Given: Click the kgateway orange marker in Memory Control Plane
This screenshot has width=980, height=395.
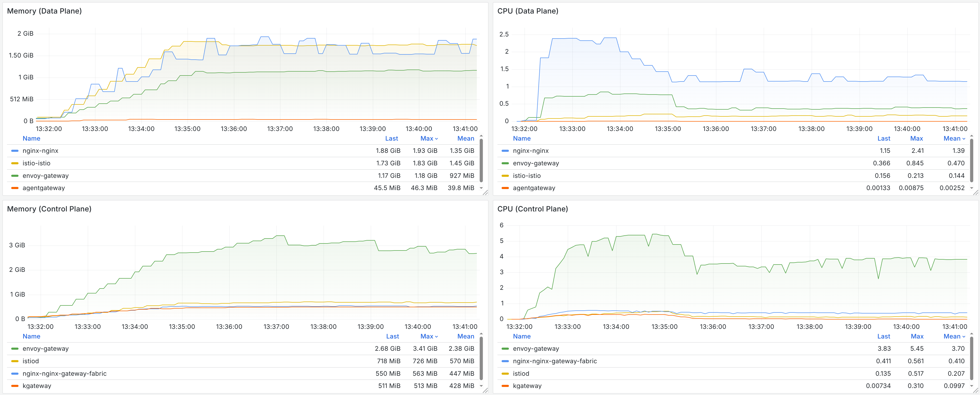Looking at the screenshot, I should point(14,386).
